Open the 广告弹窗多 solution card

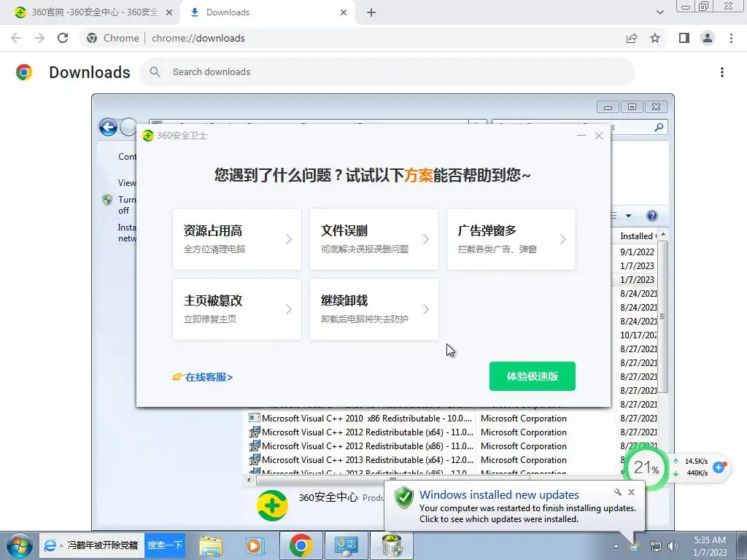tap(511, 239)
